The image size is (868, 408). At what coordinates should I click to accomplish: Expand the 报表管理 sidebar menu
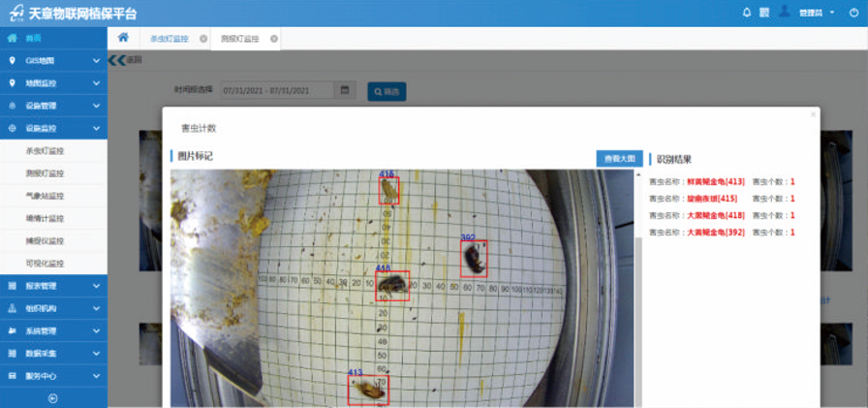pos(53,286)
